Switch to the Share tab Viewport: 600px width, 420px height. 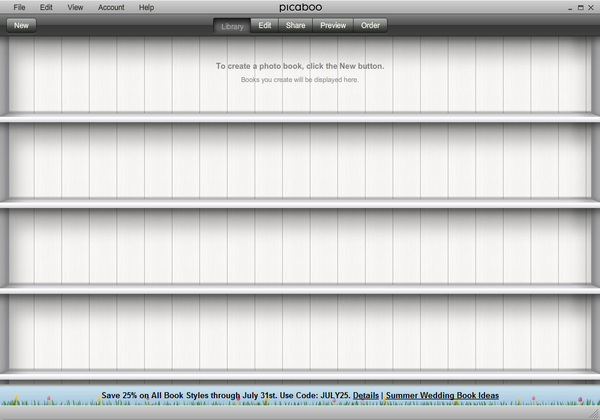coord(295,25)
